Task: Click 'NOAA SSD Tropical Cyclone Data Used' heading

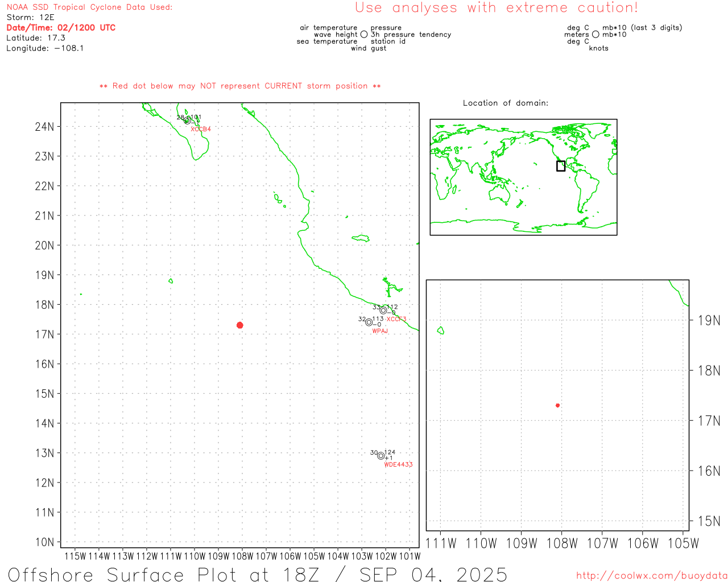Action: pos(89,7)
